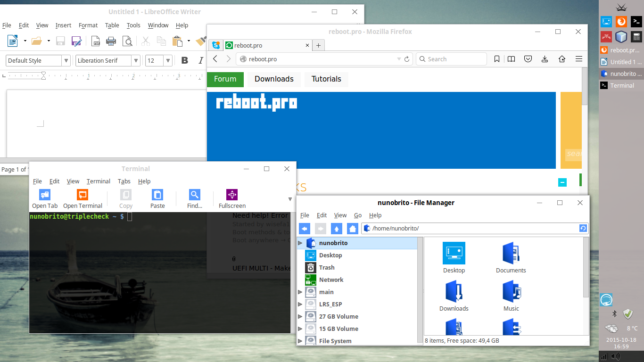This screenshot has height=362, width=644.
Task: Click Open folder icon in Writer toolbar
Action: [37, 41]
